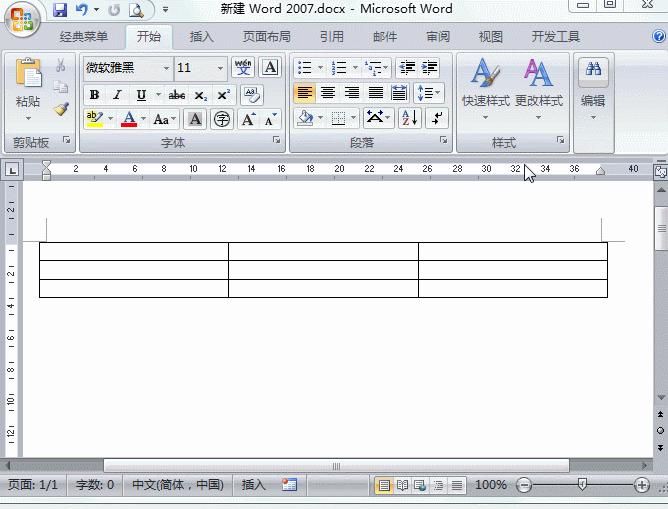Click vertical scrollbar down arrow
668x509 pixels.
[x=661, y=397]
